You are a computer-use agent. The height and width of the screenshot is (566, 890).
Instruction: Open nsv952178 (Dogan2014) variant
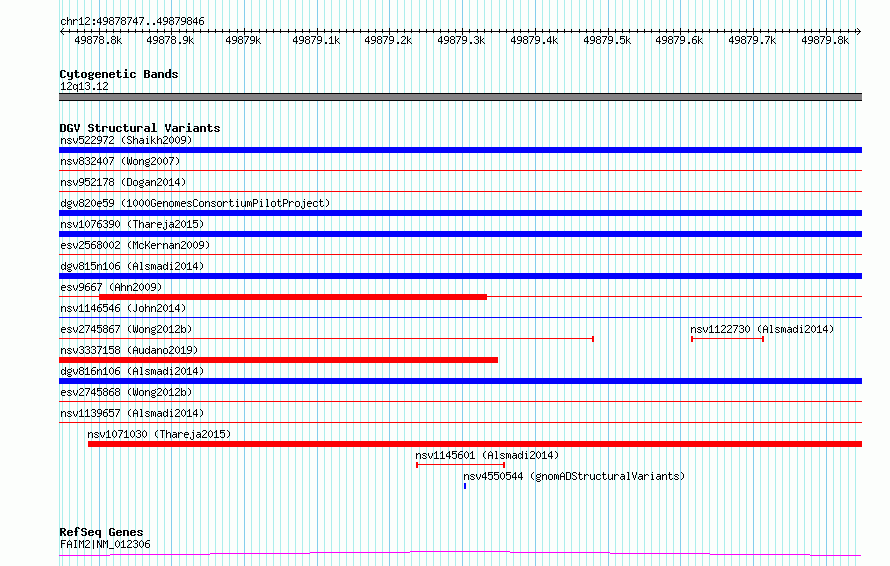123,182
